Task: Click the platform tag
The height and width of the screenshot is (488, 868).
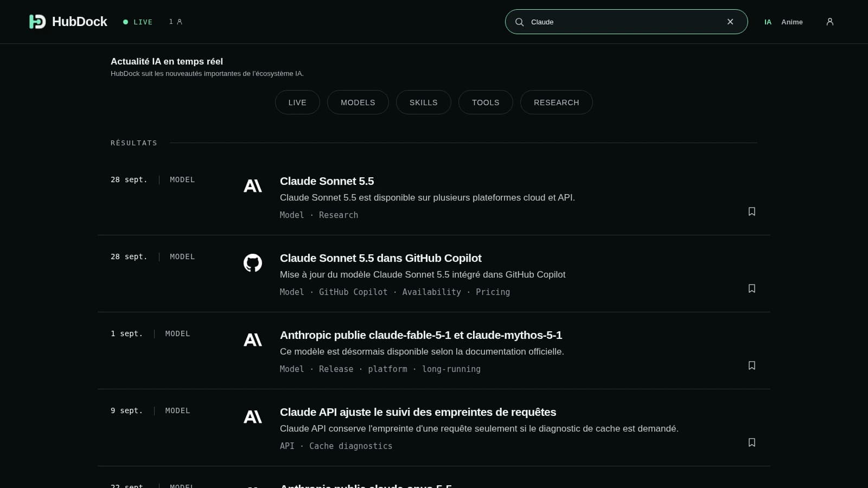Action: [387, 369]
